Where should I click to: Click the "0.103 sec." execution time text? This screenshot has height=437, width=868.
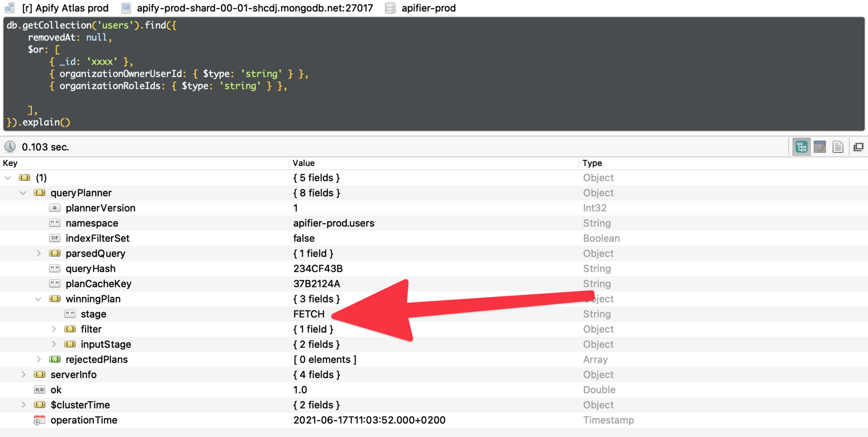(x=45, y=147)
